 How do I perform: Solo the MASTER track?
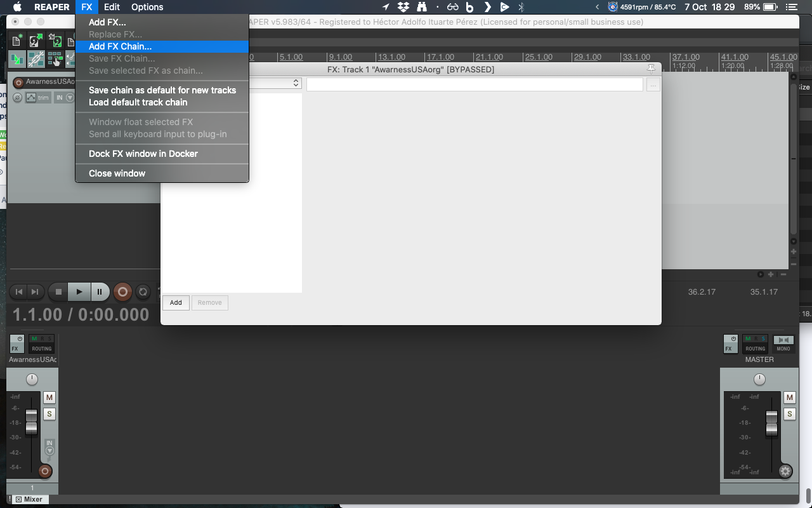point(790,414)
